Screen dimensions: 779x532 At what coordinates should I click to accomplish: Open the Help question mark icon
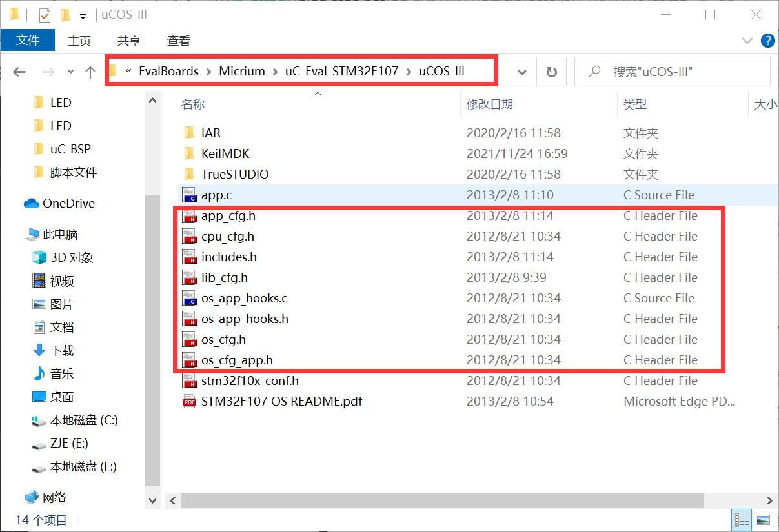[x=767, y=41]
